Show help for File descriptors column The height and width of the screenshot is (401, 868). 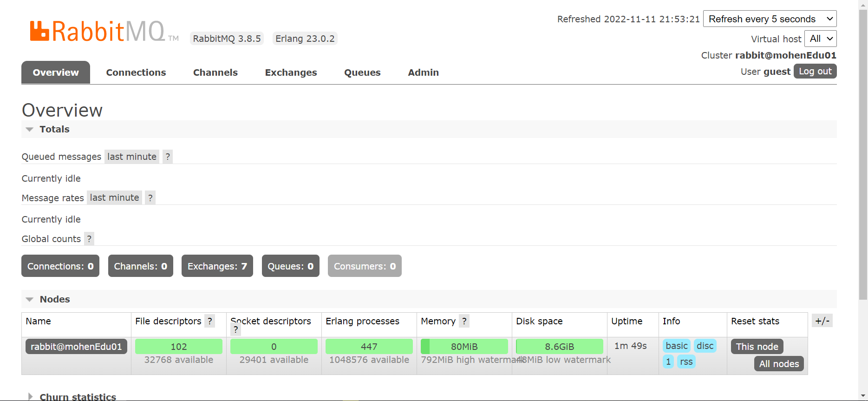tap(210, 321)
